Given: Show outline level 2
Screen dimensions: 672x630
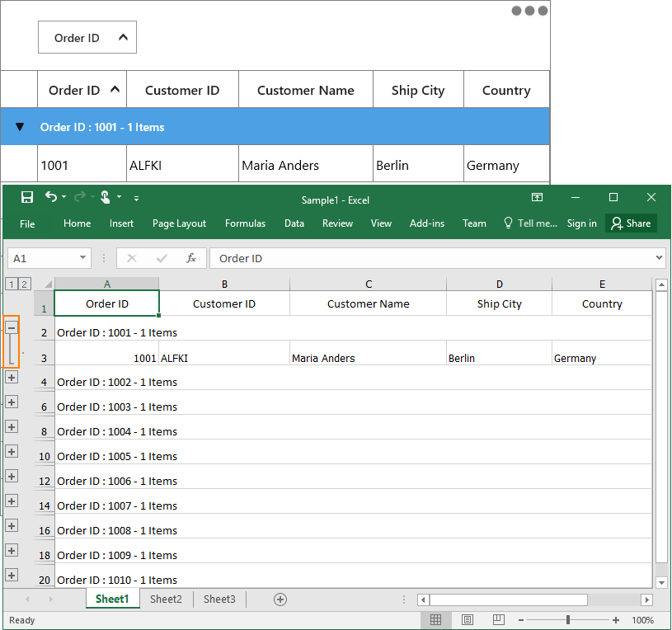Looking at the screenshot, I should 25,284.
